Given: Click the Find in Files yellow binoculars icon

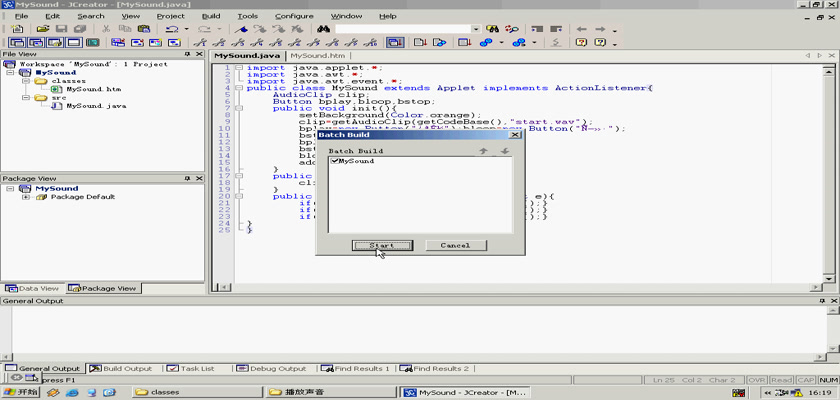Looking at the screenshot, I should click(x=492, y=29).
